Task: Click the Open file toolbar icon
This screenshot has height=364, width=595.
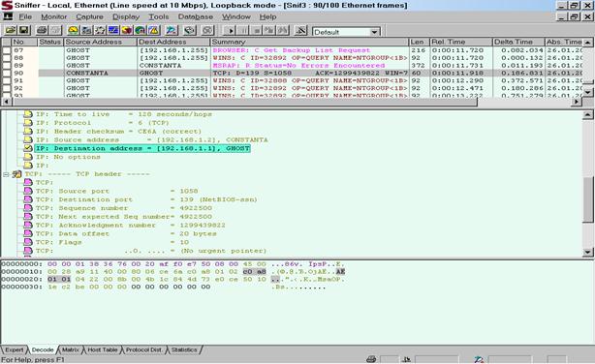Action: point(11,30)
